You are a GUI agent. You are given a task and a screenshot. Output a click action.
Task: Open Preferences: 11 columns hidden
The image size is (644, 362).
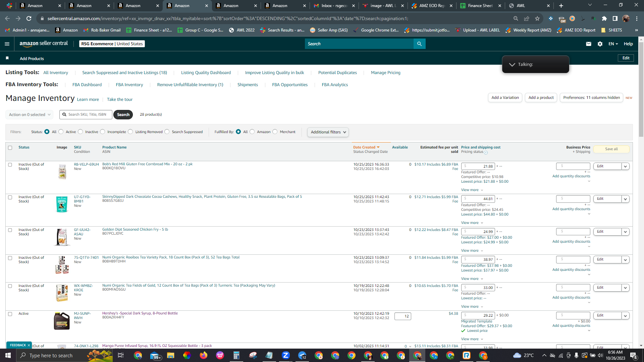click(591, 98)
